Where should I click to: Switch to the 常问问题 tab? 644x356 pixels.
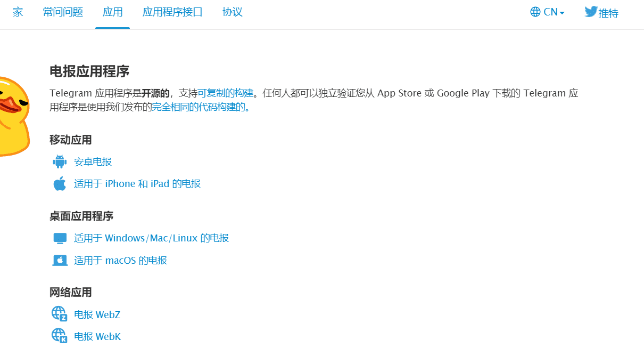click(62, 11)
